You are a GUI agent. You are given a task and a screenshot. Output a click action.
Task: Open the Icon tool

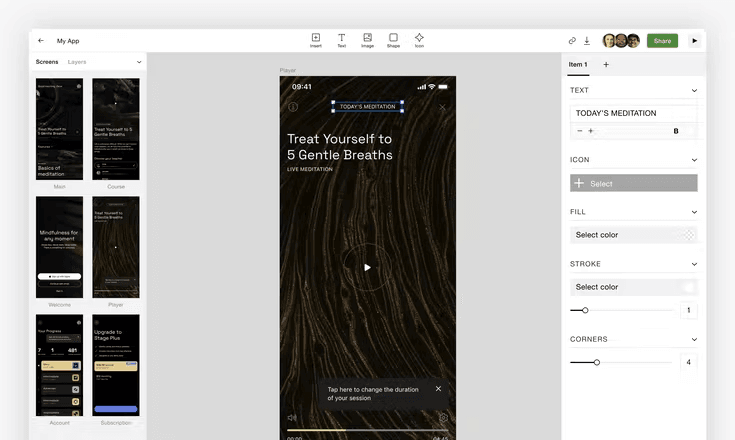tap(419, 40)
